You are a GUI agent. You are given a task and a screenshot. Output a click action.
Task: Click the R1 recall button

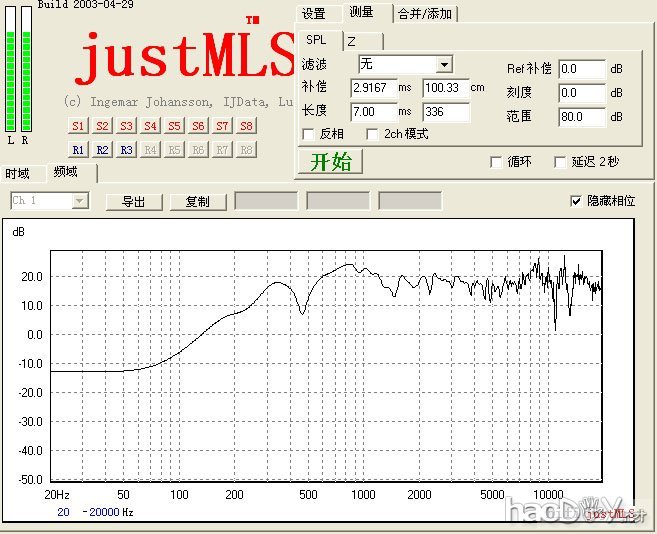pos(78,149)
